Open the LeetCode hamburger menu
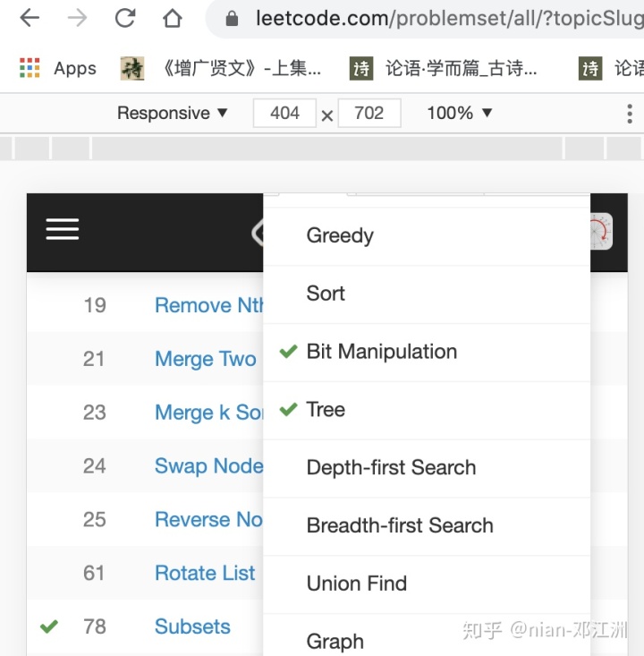 click(63, 229)
